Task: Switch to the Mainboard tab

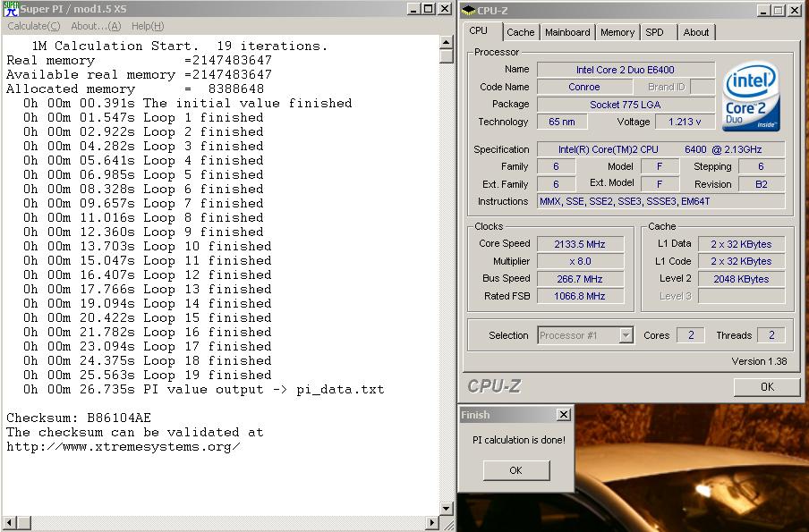Action: tap(567, 32)
